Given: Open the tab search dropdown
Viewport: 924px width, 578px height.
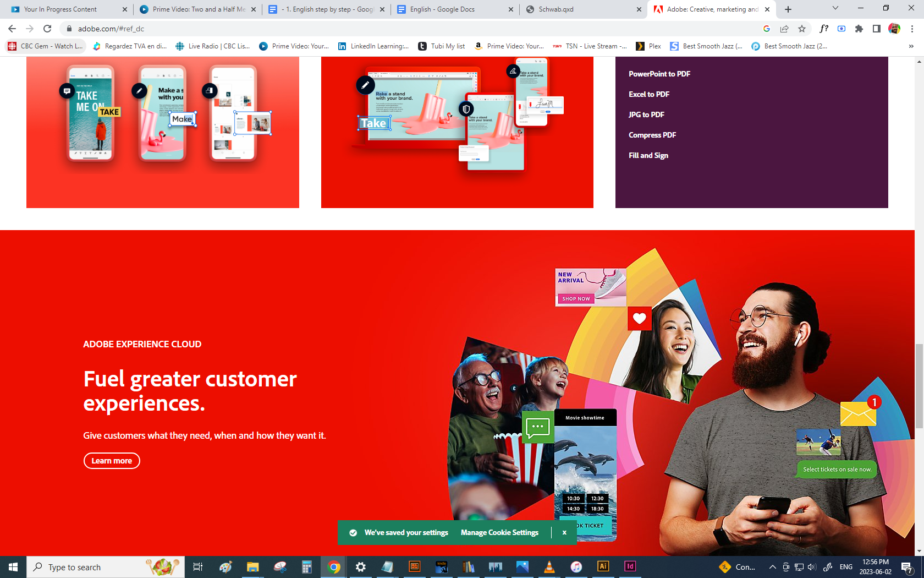Looking at the screenshot, I should (x=835, y=9).
